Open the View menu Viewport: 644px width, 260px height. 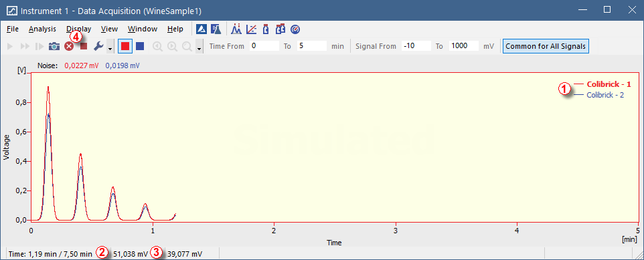pyautogui.click(x=109, y=29)
